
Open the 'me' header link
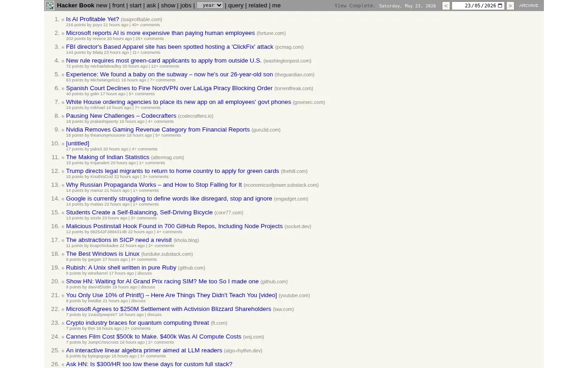coord(276,6)
